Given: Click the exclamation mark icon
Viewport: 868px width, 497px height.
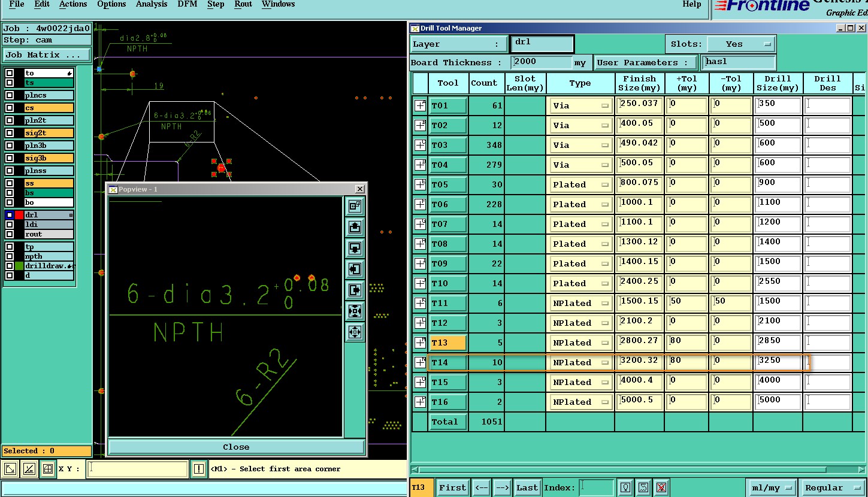Looking at the screenshot, I should 198,469.
